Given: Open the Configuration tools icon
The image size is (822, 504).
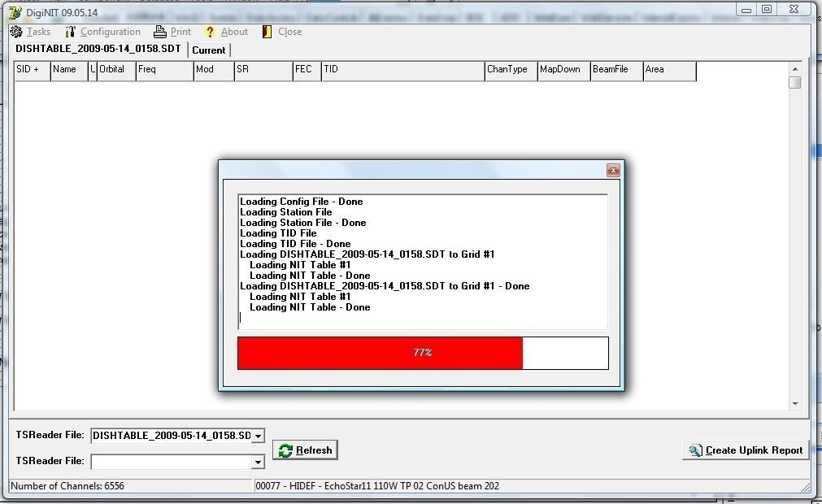Looking at the screenshot, I should (70, 32).
